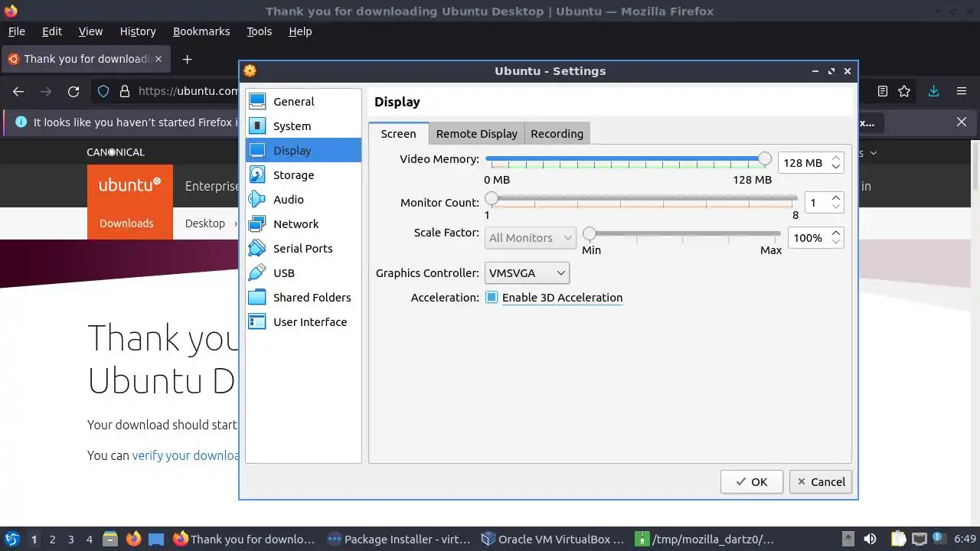Click the Ubuntu Downloads logo tile
980x551 pixels.
(130, 202)
